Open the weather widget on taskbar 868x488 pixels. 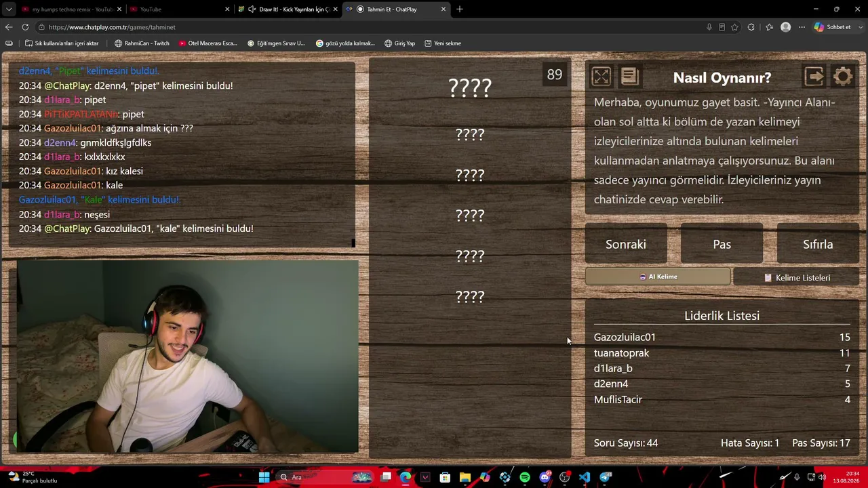pos(31,477)
